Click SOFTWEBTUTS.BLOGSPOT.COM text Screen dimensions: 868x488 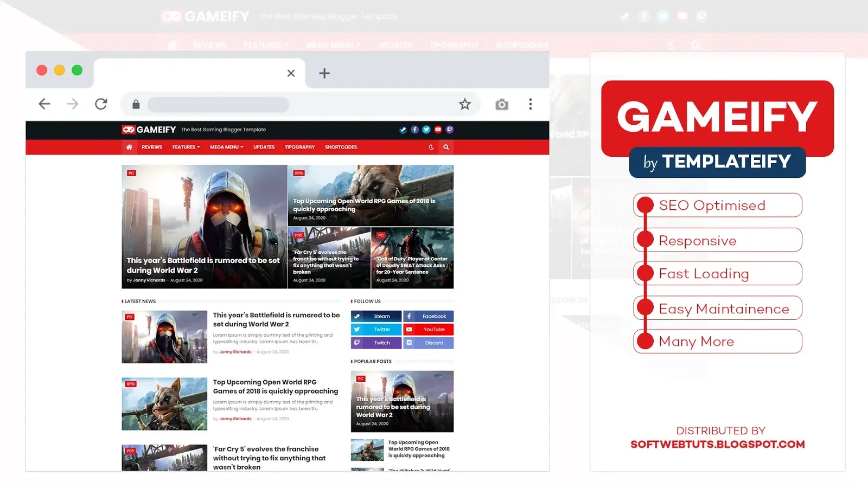(x=718, y=445)
